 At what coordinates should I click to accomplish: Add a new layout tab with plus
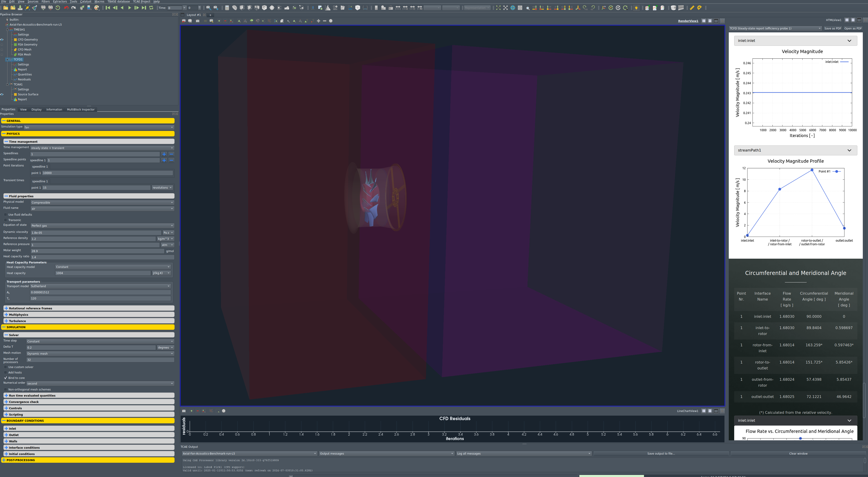tap(210, 15)
